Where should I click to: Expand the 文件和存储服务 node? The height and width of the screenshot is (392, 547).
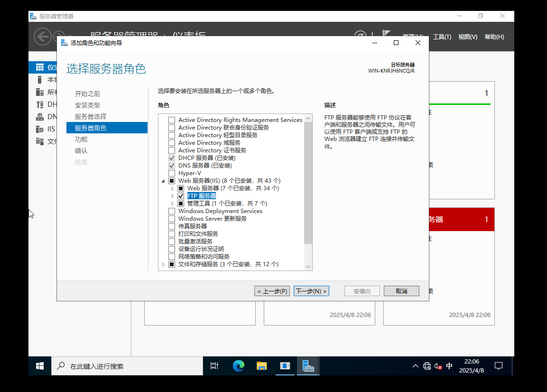[x=163, y=265]
